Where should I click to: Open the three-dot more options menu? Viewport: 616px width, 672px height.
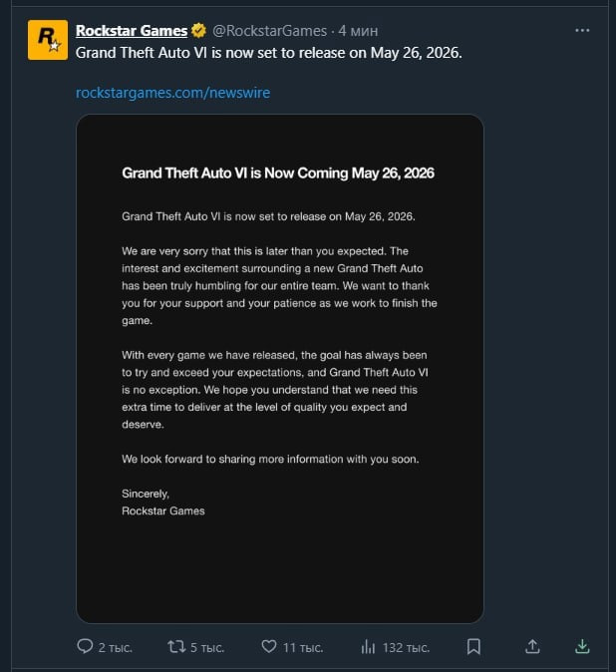582,31
